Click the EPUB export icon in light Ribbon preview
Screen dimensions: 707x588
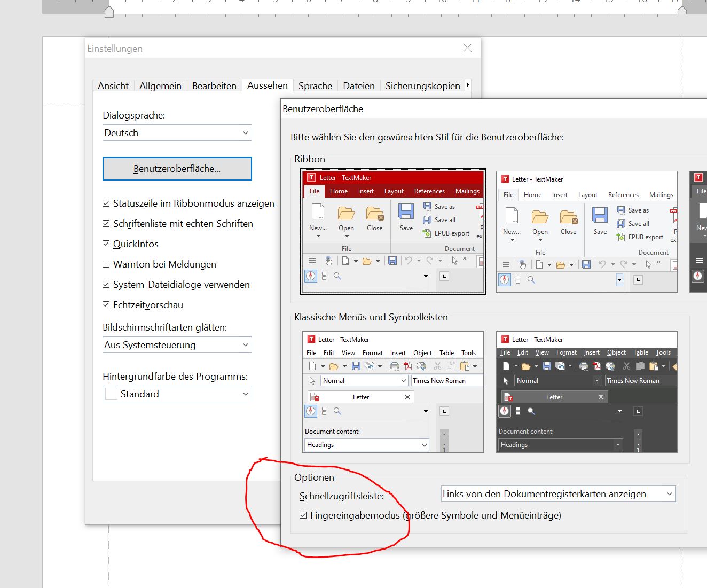[x=620, y=237]
